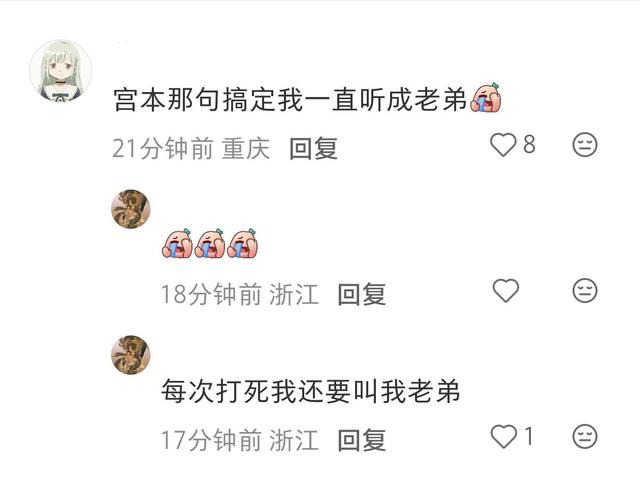Screen dimensions: 640x486
Task: Reply to the 17分钟前 浙江 comment
Action: pyautogui.click(x=362, y=440)
